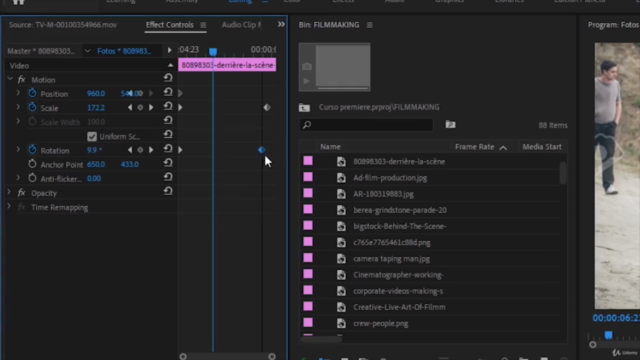640x360 pixels.
Task: Open the Master clip dropdown
Action: click(x=87, y=51)
